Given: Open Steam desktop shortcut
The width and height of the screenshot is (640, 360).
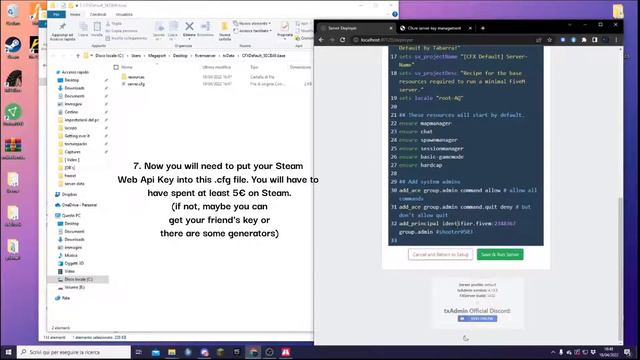Looking at the screenshot, I should coord(13,48).
